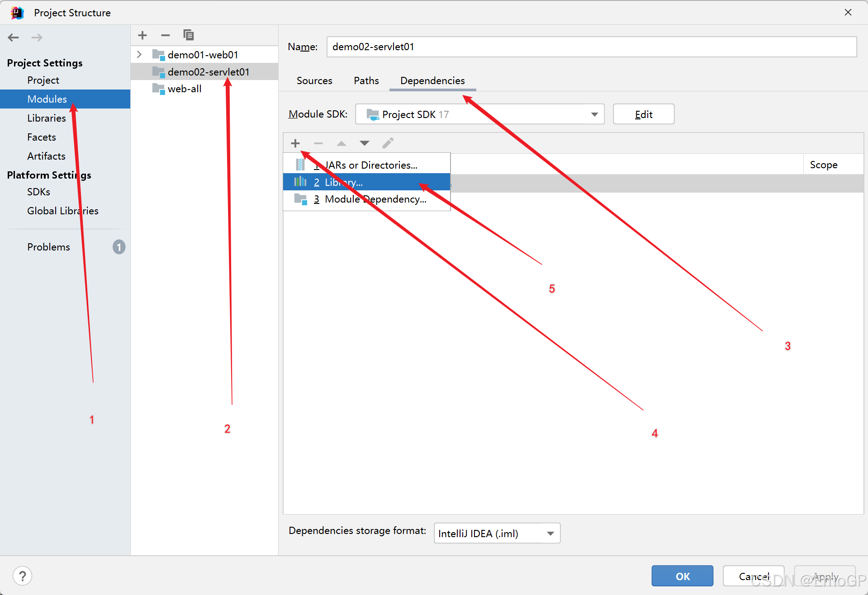
Task: Choose Library menu item
Action: click(x=367, y=182)
